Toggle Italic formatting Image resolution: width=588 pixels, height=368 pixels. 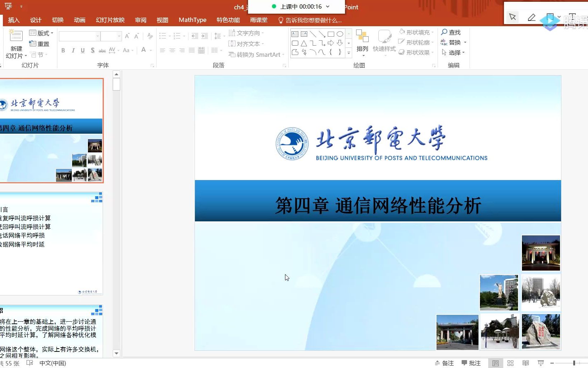(73, 50)
